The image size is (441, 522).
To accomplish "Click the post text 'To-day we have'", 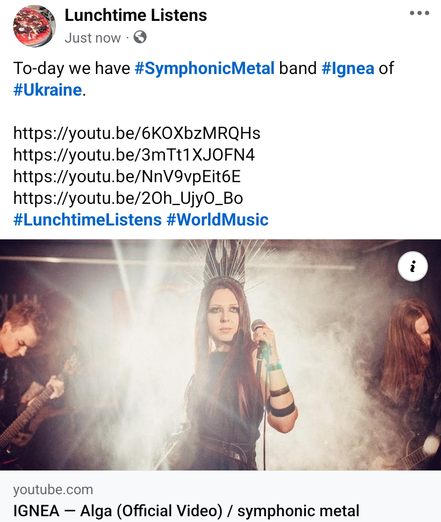I will point(72,68).
